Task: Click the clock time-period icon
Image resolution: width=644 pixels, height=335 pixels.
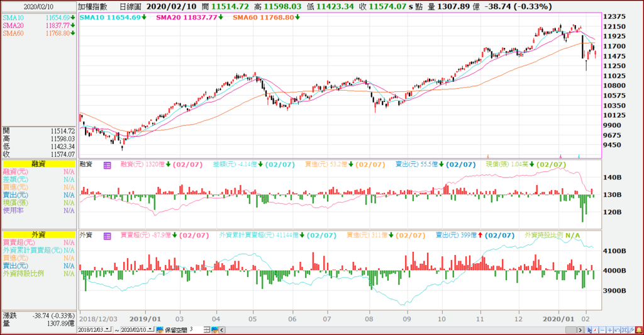Action: [595, 330]
